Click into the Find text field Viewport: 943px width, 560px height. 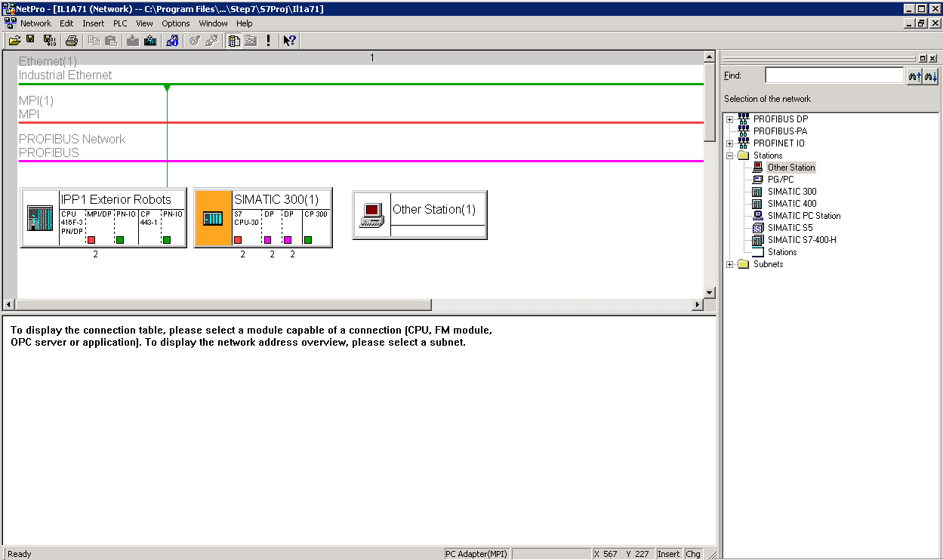[x=834, y=75]
